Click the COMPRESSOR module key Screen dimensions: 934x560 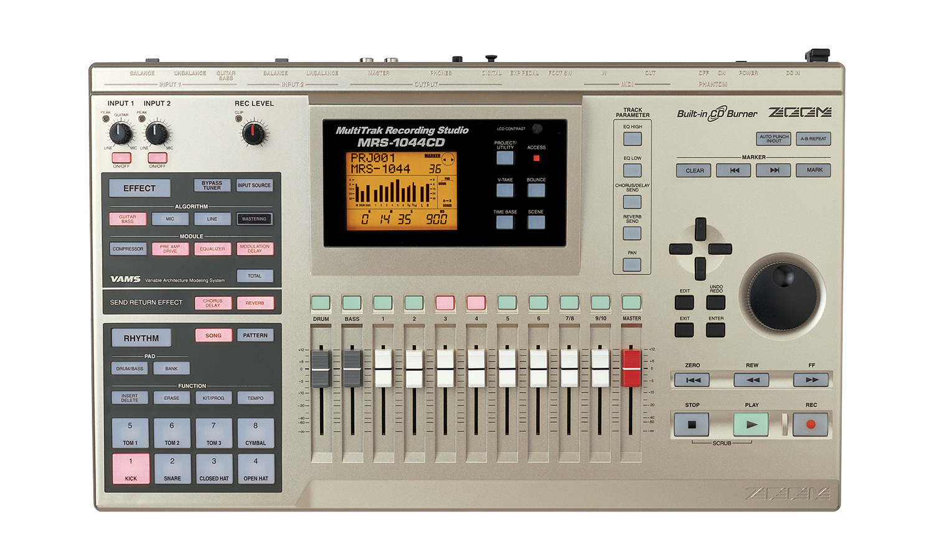pos(128,249)
